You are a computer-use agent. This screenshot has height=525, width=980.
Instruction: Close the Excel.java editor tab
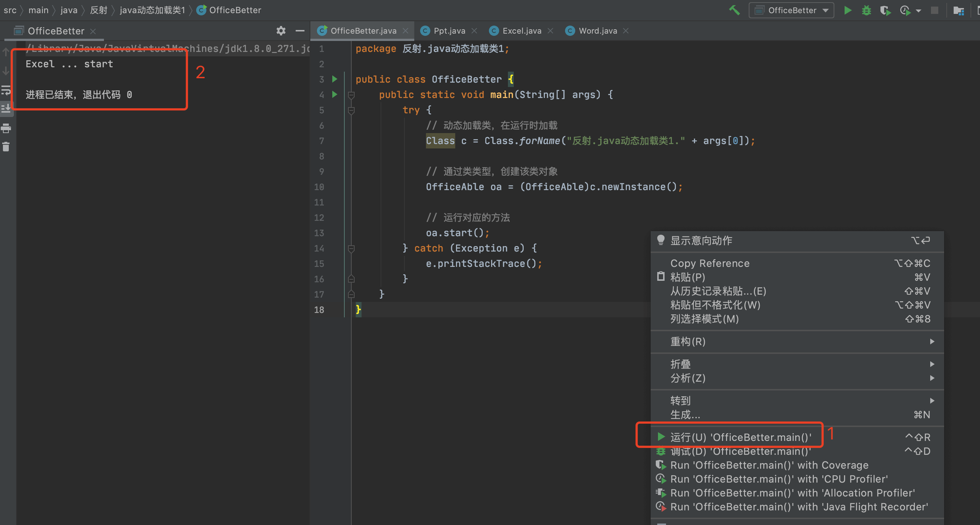(x=550, y=31)
